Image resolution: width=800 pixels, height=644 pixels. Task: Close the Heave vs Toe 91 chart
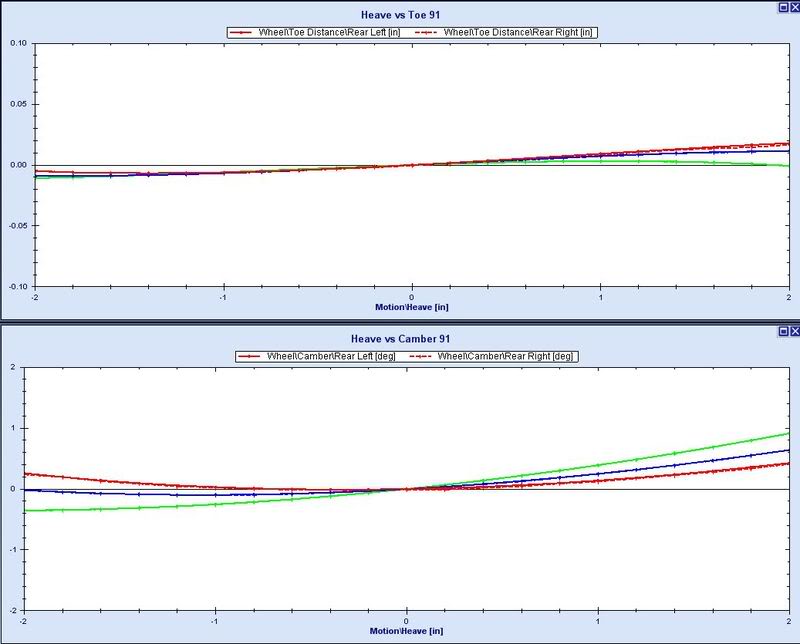pos(795,7)
